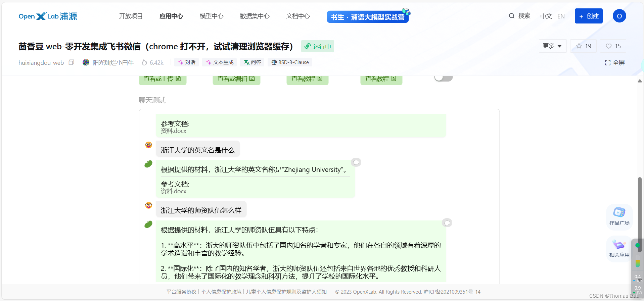Switch language to EN

(x=561, y=16)
